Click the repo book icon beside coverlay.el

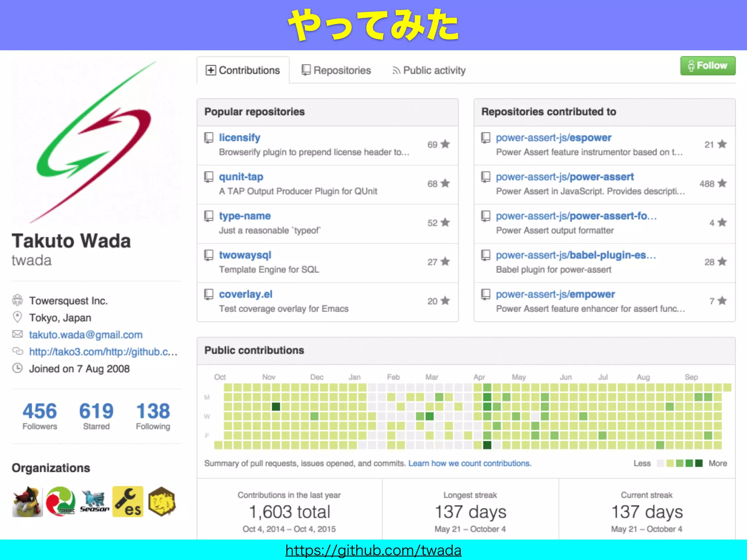click(209, 295)
